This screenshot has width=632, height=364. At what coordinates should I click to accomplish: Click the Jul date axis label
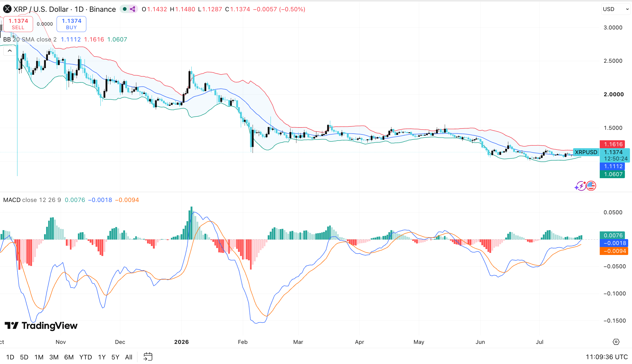point(540,342)
